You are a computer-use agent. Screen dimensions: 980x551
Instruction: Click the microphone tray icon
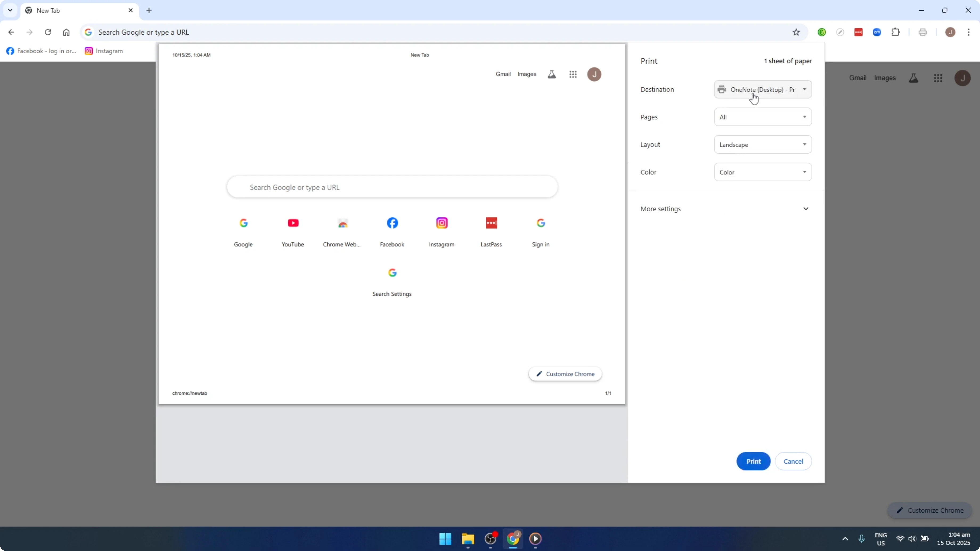pyautogui.click(x=862, y=539)
